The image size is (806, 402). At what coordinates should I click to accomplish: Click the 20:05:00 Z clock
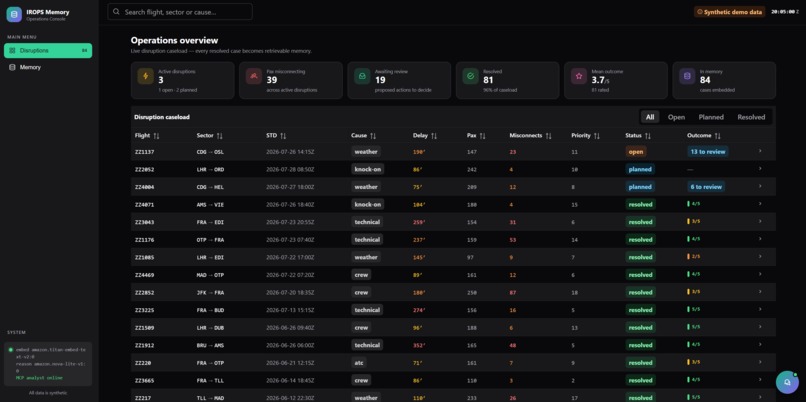[785, 12]
